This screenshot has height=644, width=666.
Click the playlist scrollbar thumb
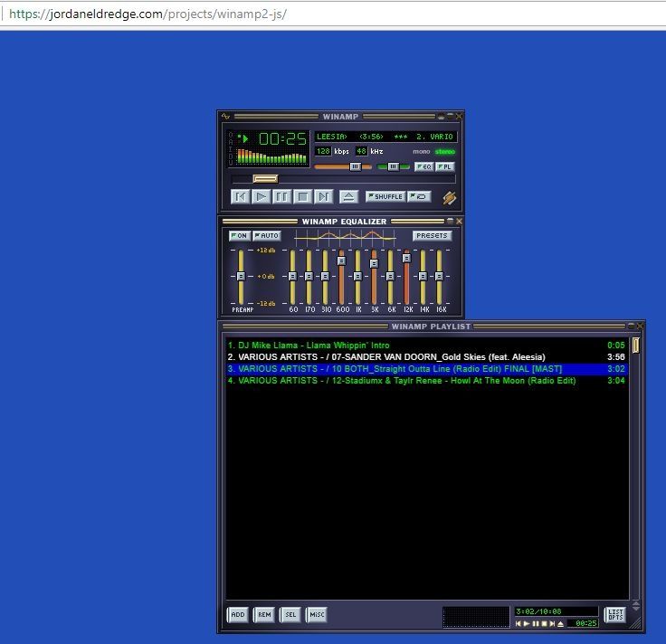[636, 345]
